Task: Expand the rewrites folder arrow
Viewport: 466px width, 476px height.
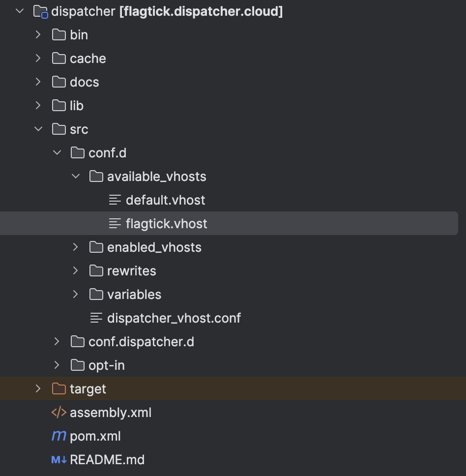Action: click(76, 271)
